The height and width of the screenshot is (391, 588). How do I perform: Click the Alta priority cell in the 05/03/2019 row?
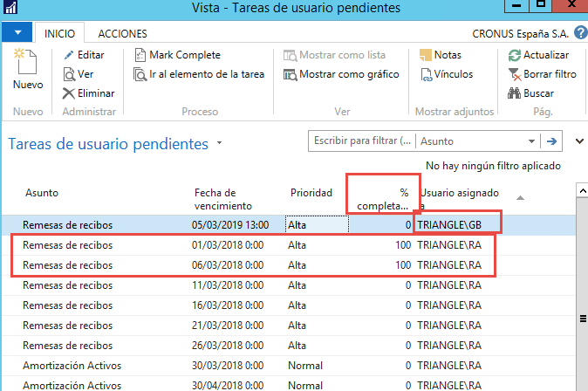(x=317, y=225)
